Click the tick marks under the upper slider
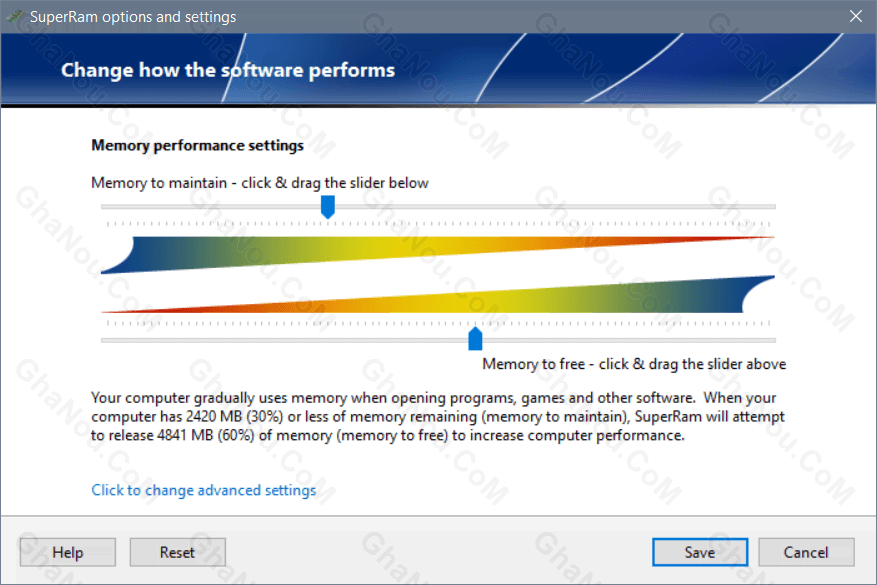The width and height of the screenshot is (877, 585). click(438, 224)
